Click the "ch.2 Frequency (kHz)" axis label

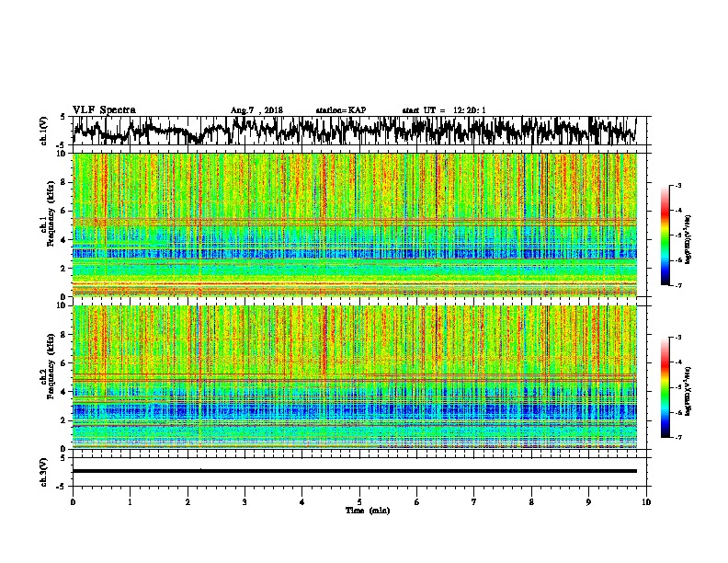point(47,366)
